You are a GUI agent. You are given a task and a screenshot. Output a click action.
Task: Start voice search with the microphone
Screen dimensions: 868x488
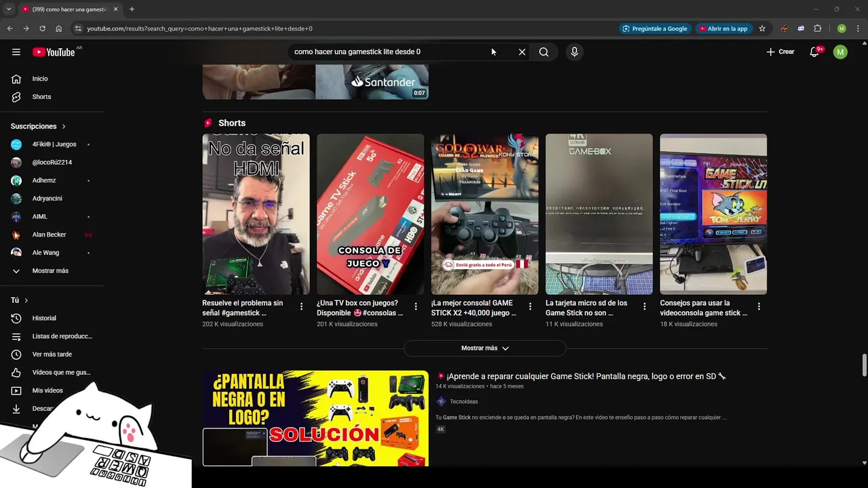tap(574, 52)
